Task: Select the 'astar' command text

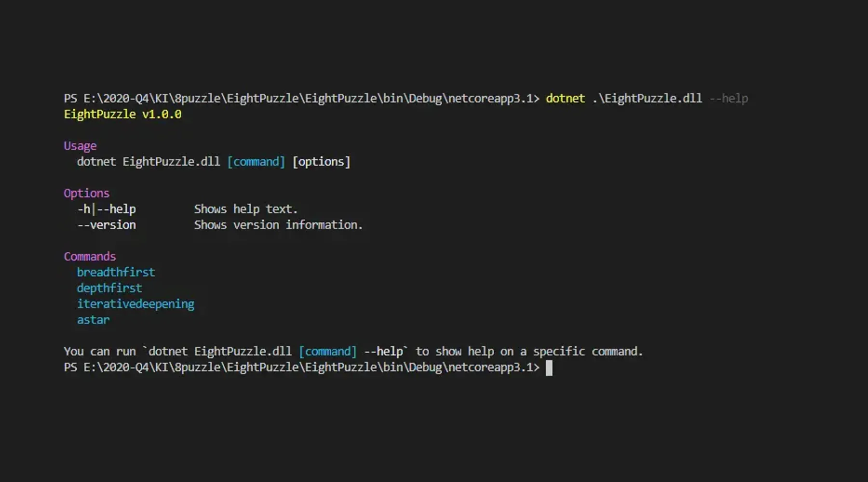Action: click(94, 320)
